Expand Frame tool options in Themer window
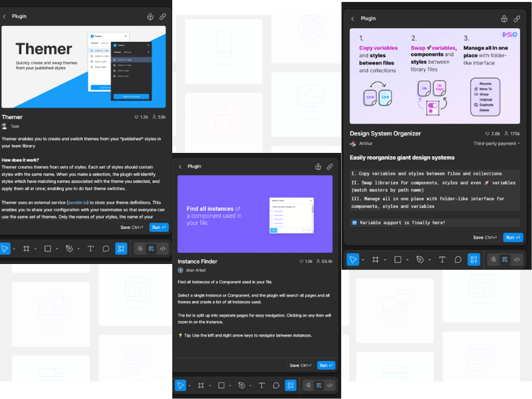The width and height of the screenshot is (532, 399). pyautogui.click(x=35, y=249)
